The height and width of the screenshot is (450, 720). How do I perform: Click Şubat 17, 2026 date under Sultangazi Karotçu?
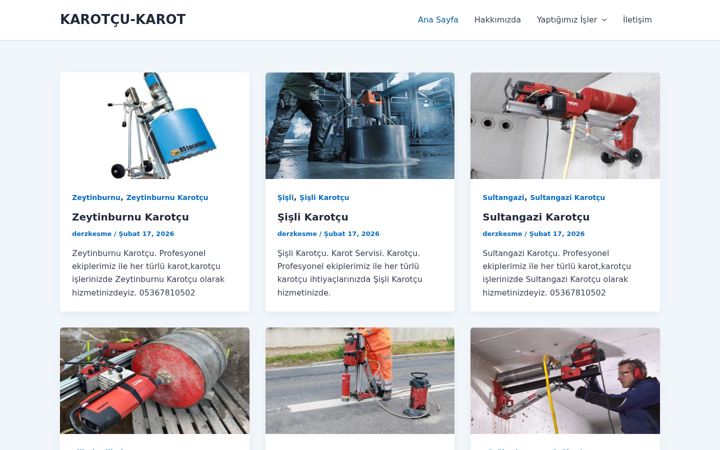[557, 234]
